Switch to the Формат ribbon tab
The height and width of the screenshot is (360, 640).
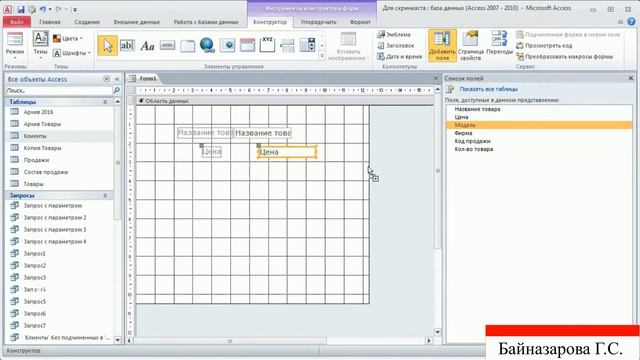(x=360, y=22)
